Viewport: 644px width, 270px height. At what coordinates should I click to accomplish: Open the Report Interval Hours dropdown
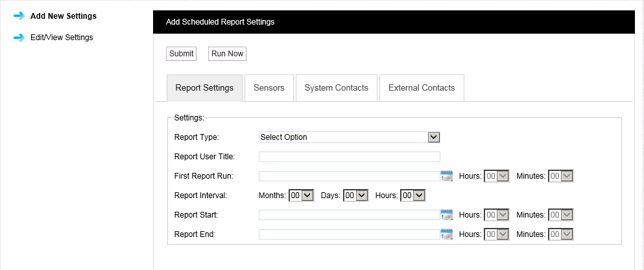[412, 196]
